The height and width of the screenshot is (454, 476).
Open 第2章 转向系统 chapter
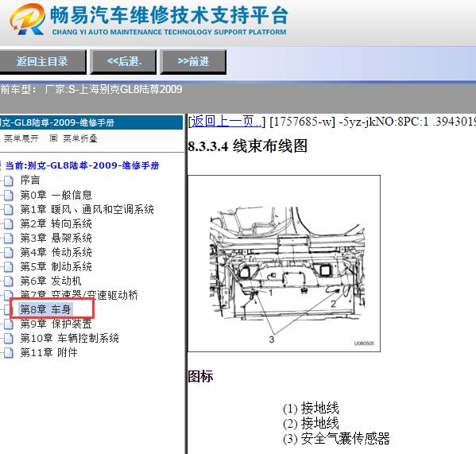[56, 223]
